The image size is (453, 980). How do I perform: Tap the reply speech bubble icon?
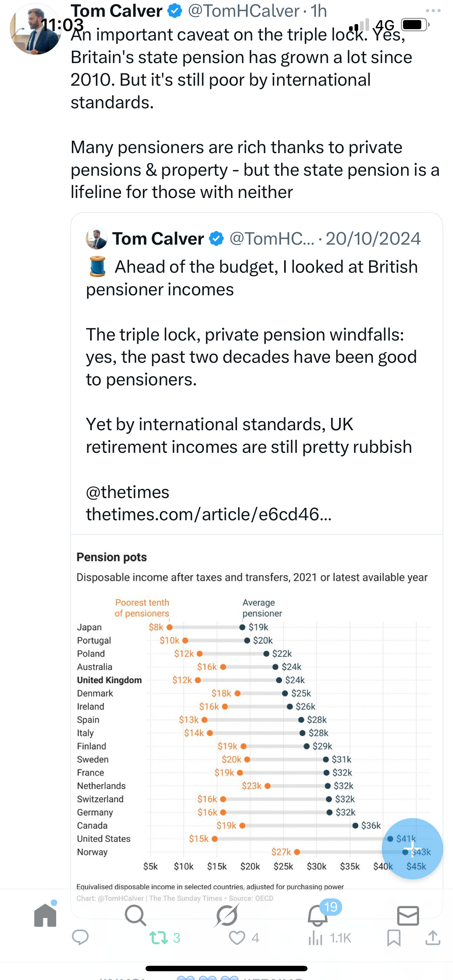coord(80,938)
